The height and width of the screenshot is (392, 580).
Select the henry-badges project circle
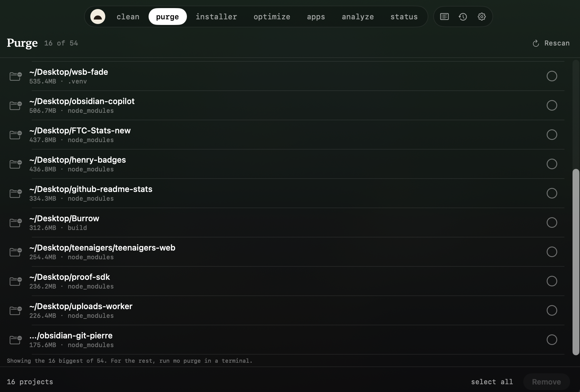point(552,164)
